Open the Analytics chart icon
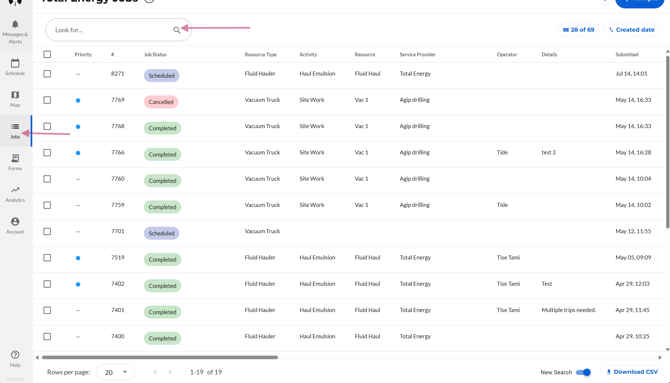The height and width of the screenshot is (383, 670). 15,190
